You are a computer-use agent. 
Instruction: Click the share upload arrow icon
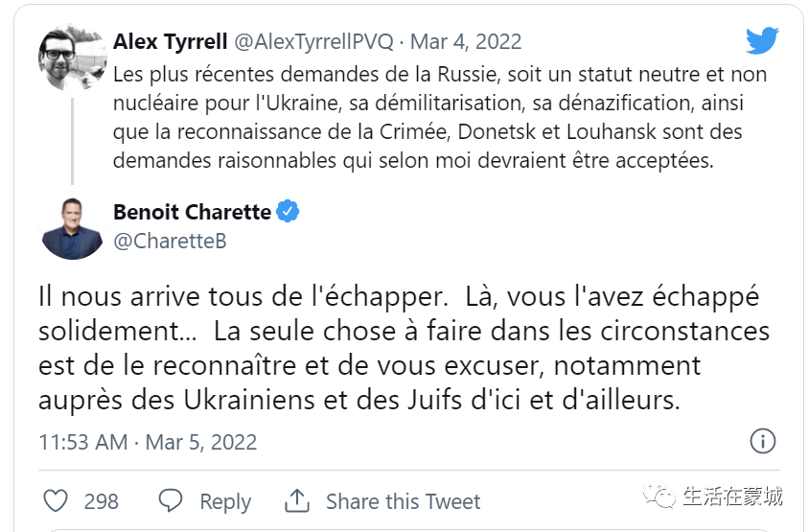(x=297, y=501)
